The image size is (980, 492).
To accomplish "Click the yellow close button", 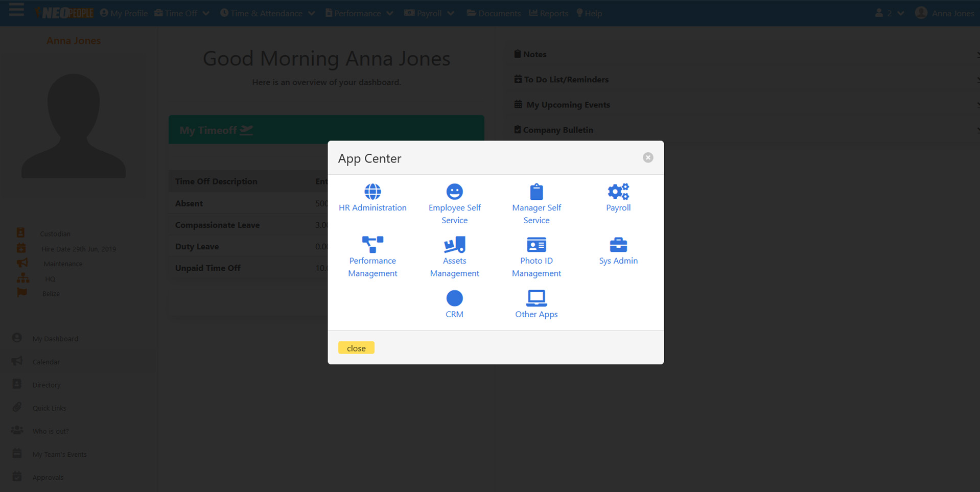I will 356,348.
